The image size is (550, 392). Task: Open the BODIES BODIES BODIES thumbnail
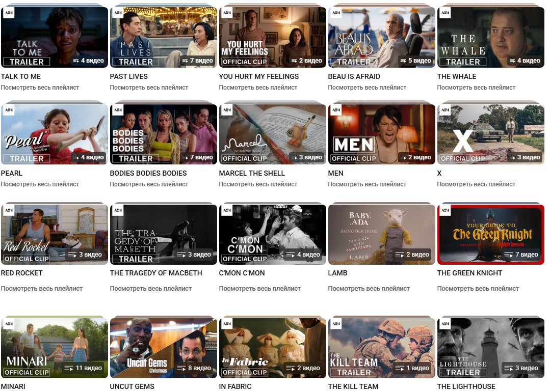coord(164,134)
